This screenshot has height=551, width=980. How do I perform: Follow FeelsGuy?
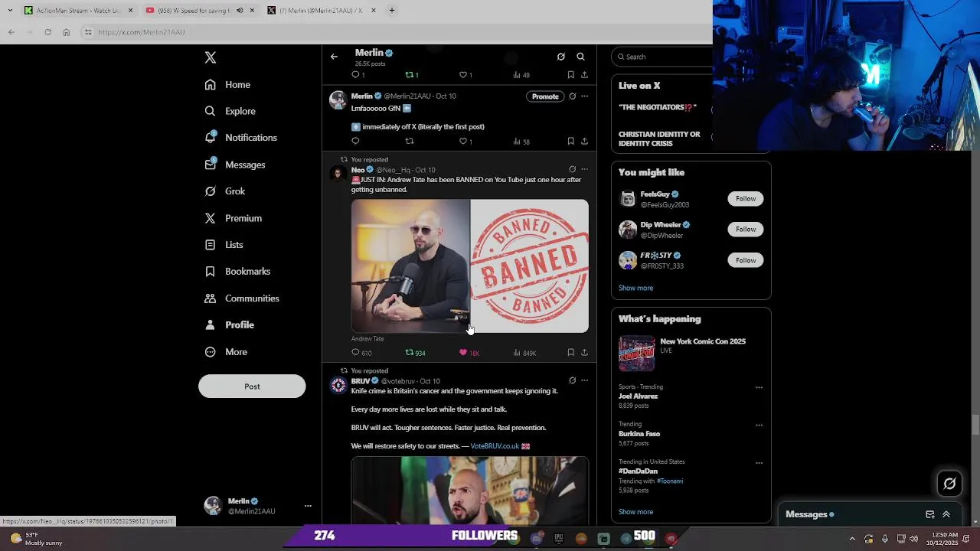(x=746, y=199)
